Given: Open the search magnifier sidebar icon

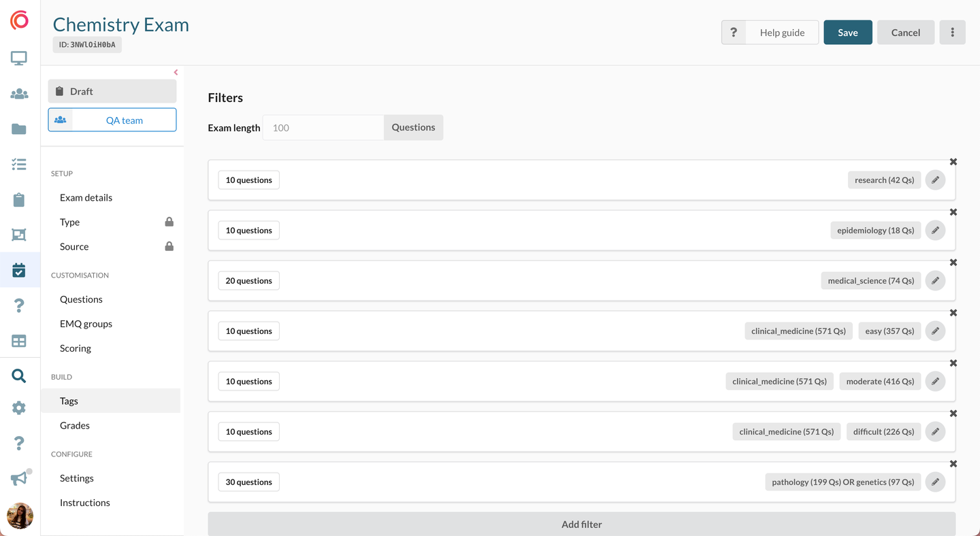Looking at the screenshot, I should [x=19, y=375].
